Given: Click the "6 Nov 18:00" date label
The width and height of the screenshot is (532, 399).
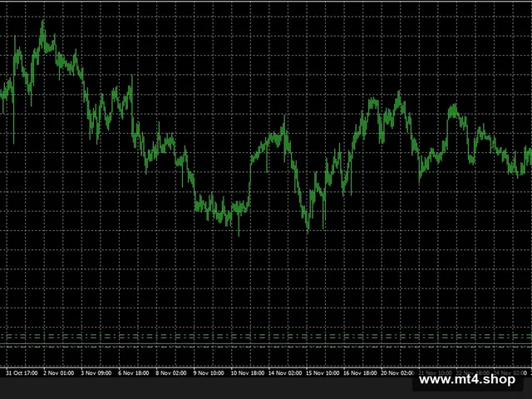Looking at the screenshot, I should [x=133, y=373].
